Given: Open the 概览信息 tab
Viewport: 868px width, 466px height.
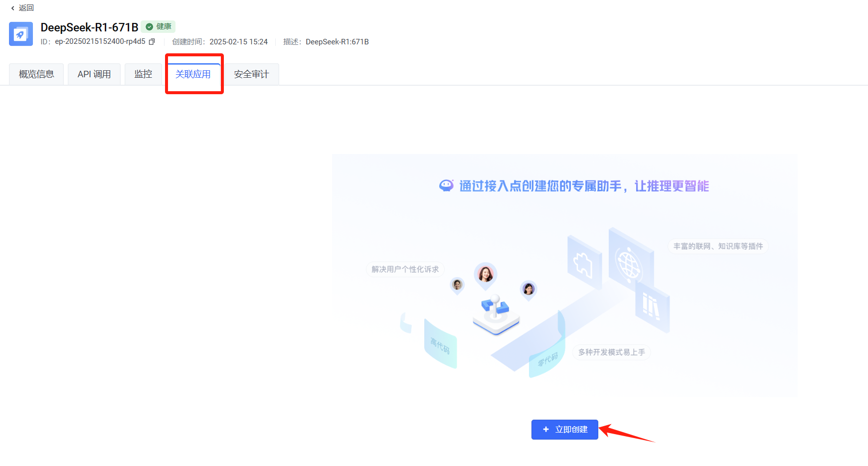Looking at the screenshot, I should (x=36, y=74).
